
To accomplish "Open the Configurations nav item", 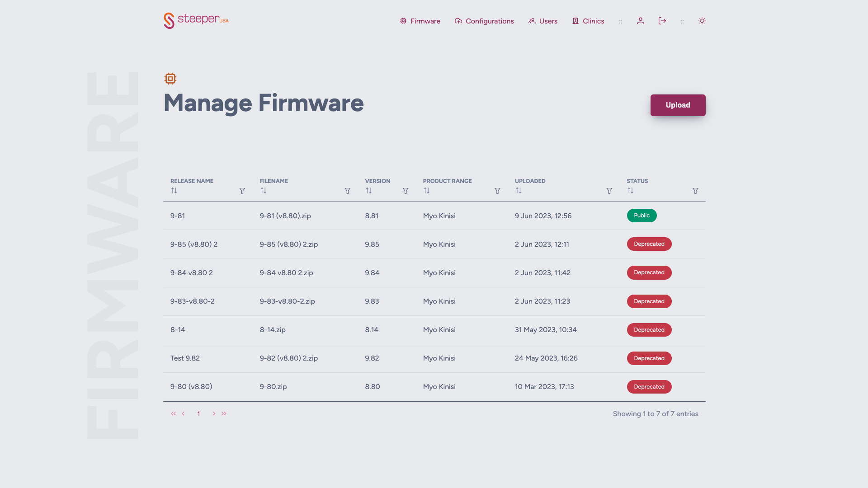I will click(x=484, y=21).
